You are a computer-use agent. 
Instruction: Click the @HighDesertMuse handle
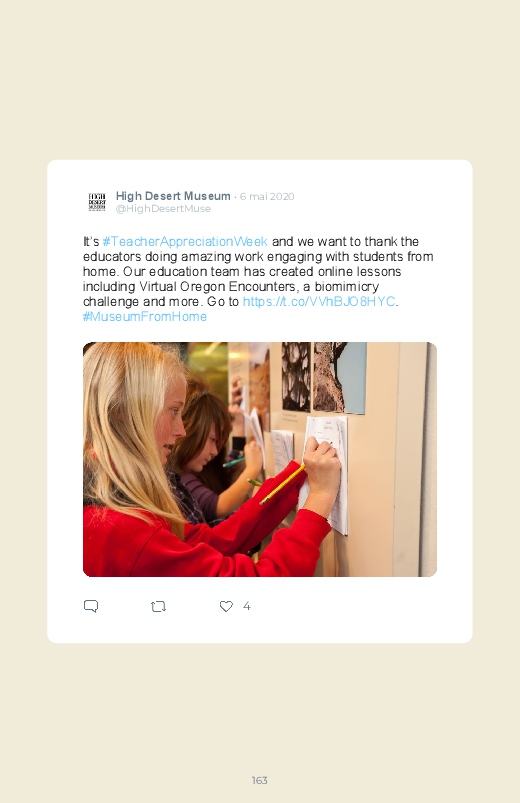pos(163,208)
